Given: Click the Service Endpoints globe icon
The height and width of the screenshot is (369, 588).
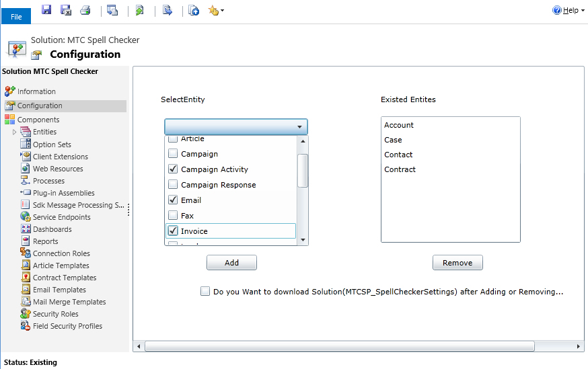Looking at the screenshot, I should tap(26, 217).
